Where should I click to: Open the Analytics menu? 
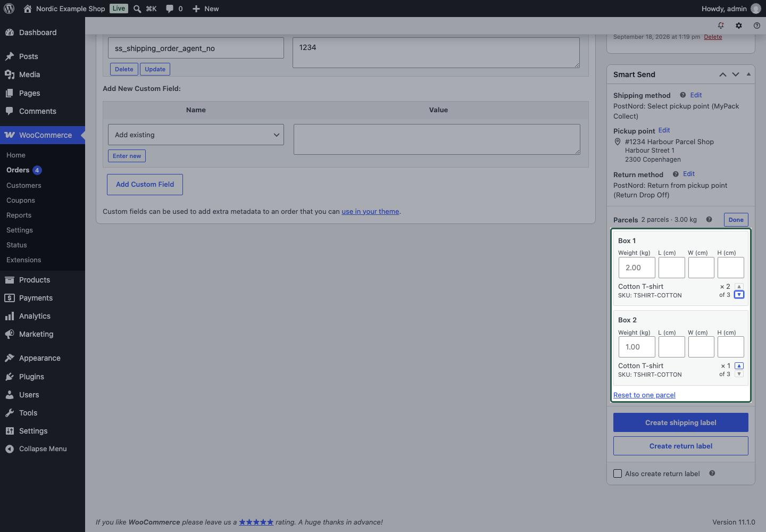click(x=43, y=316)
